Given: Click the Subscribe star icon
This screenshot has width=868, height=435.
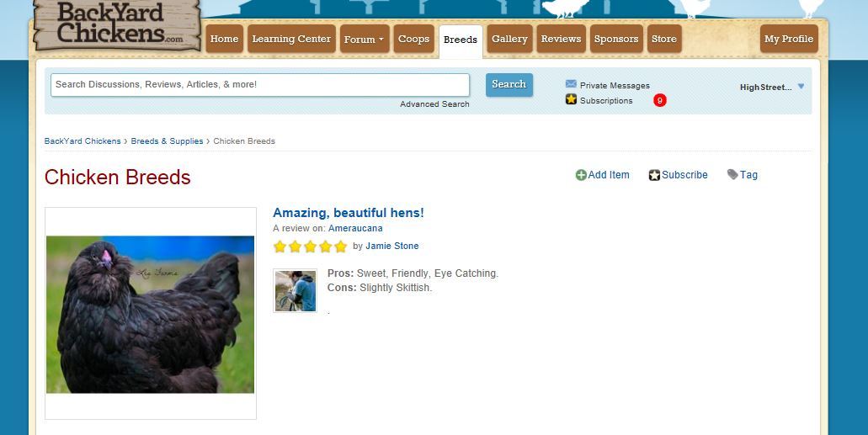Looking at the screenshot, I should pyautogui.click(x=654, y=175).
